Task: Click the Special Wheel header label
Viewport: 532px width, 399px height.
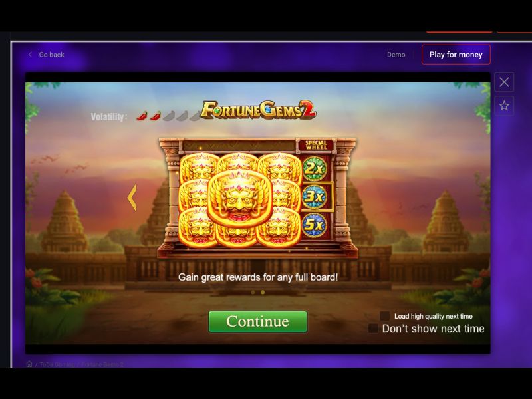Action: (x=316, y=145)
